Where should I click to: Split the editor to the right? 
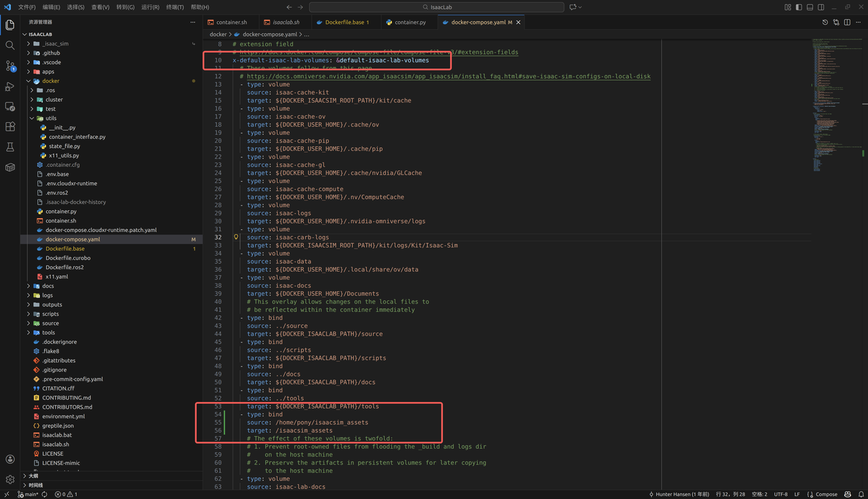[x=847, y=22]
